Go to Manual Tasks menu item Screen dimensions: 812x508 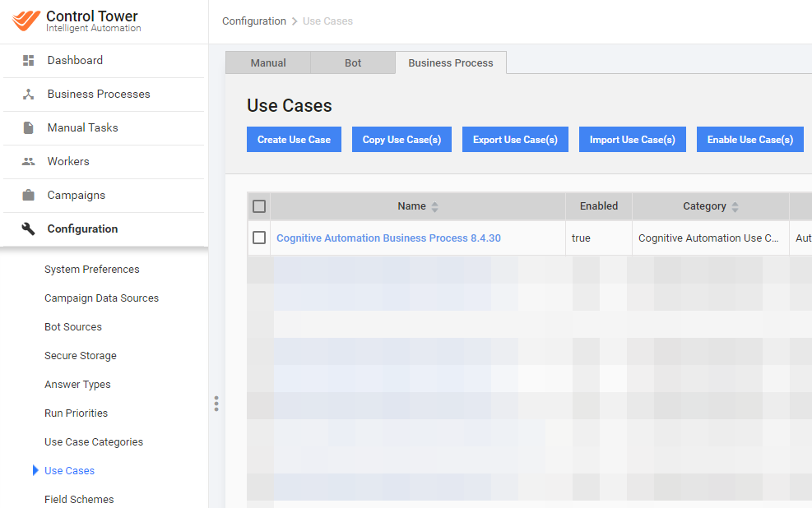coord(104,127)
